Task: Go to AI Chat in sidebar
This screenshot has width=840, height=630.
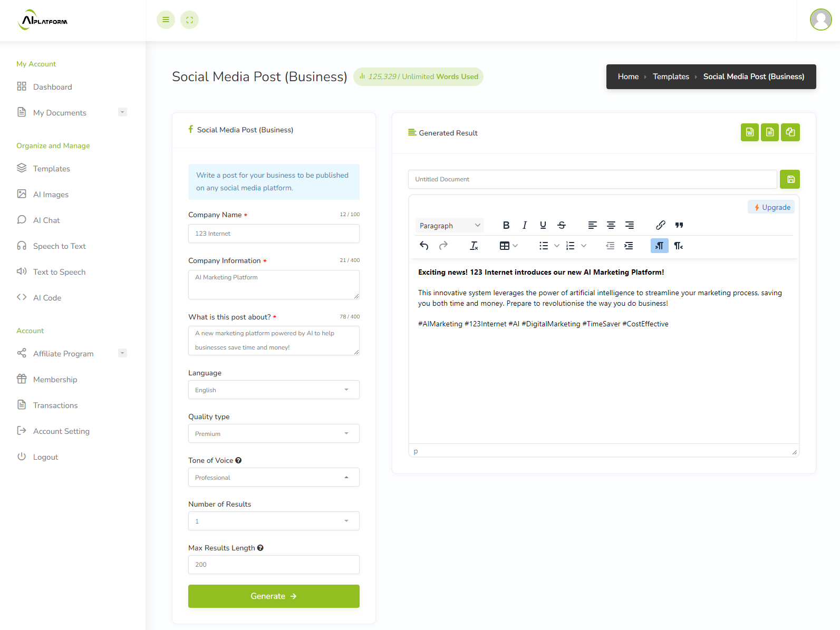Action: (46, 220)
